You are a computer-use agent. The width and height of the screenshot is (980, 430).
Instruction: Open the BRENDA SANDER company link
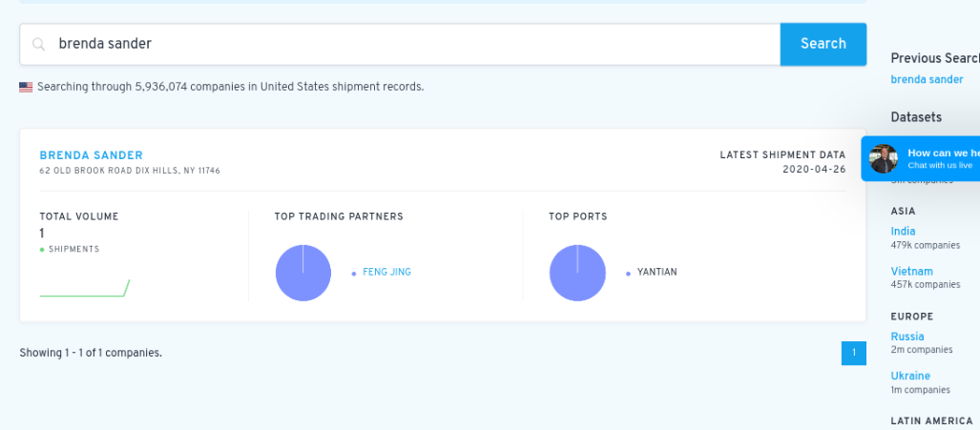click(92, 155)
